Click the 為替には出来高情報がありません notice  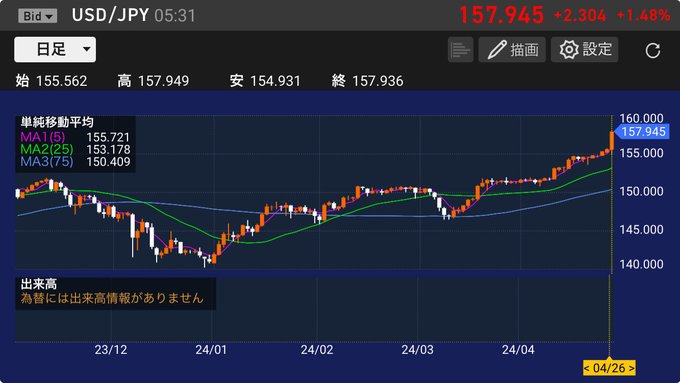pos(112,298)
